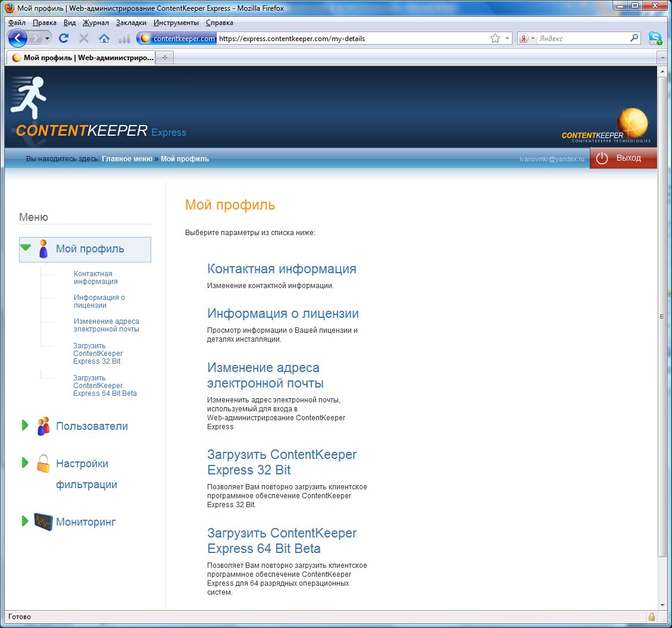
Task: Open the Закладки menu
Action: [x=131, y=23]
